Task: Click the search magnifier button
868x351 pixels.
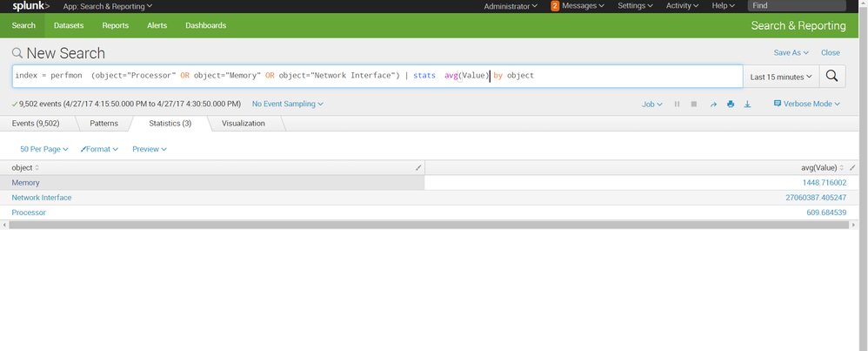Action: coord(832,77)
